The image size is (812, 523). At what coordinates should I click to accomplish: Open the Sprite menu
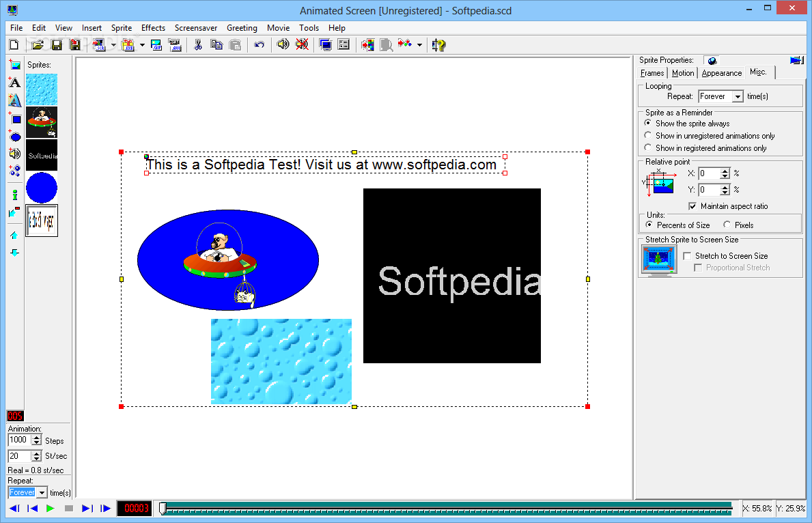121,28
